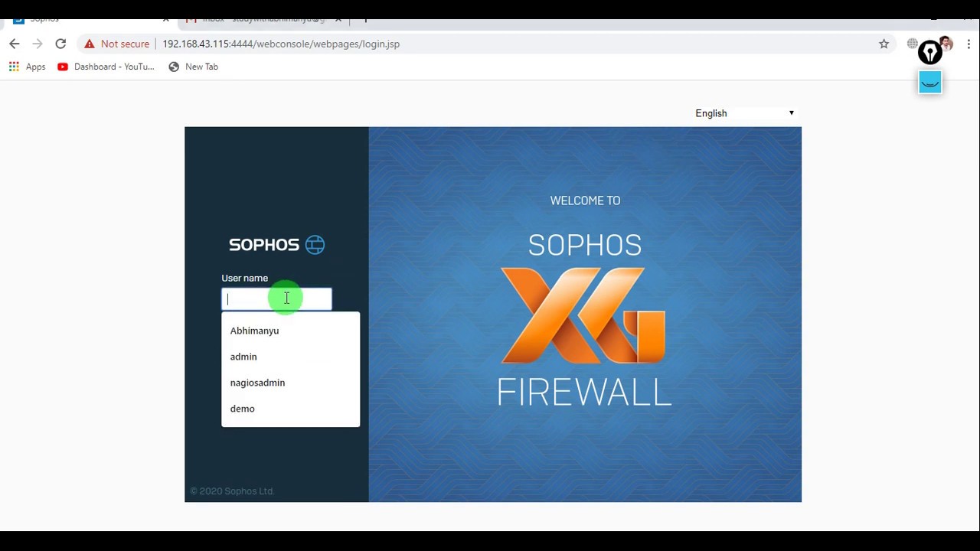Viewport: 980px width, 551px height.
Task: Choose Abhimanyu from the autofill suggestions
Action: click(x=290, y=331)
